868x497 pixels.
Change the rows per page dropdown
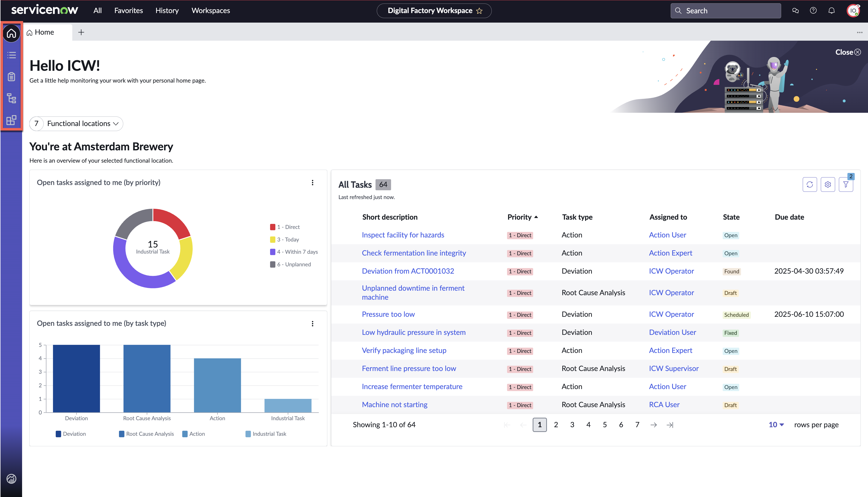[x=776, y=425]
